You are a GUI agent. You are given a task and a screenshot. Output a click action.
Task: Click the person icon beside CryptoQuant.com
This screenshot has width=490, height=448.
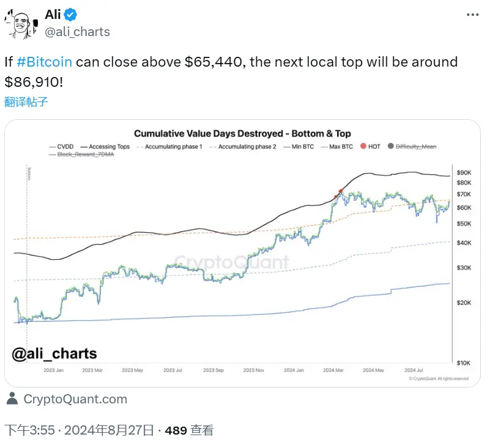pyautogui.click(x=12, y=399)
